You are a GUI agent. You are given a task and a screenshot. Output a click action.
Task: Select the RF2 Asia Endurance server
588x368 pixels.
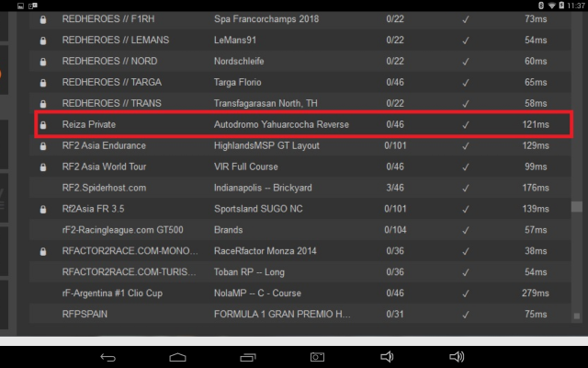pos(300,145)
